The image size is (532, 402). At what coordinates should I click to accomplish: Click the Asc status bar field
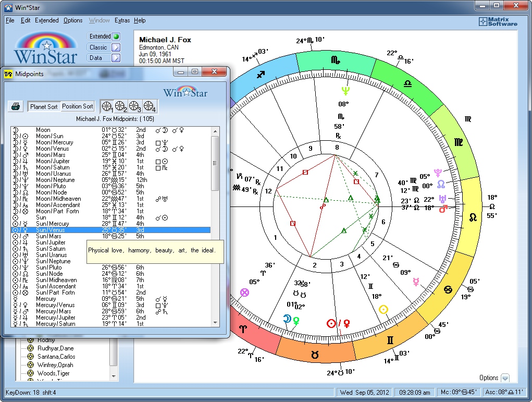(x=504, y=392)
